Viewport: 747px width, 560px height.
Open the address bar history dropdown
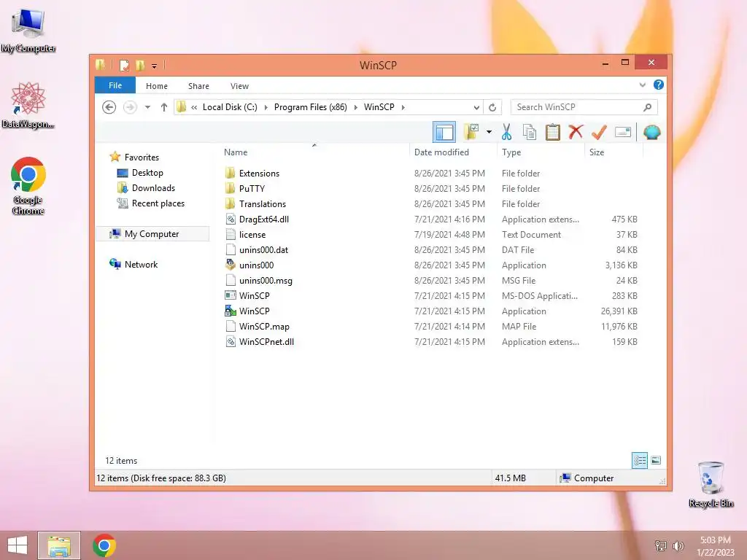tap(476, 107)
